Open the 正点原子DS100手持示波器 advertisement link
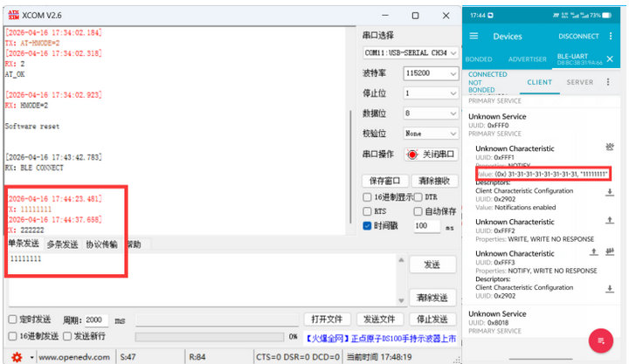The image size is (629, 364). 381,339
